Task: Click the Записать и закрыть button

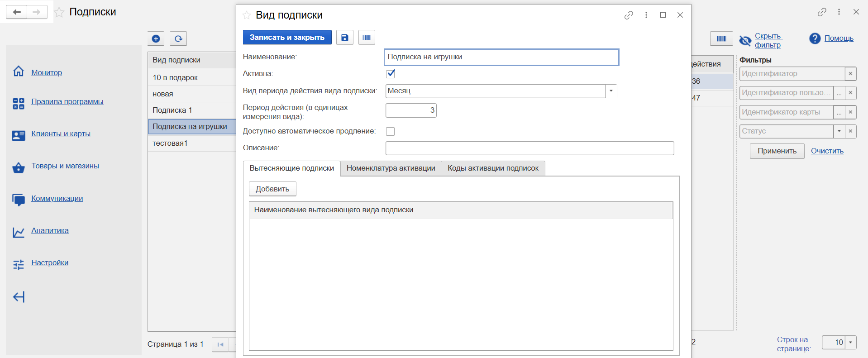Action: 287,38
